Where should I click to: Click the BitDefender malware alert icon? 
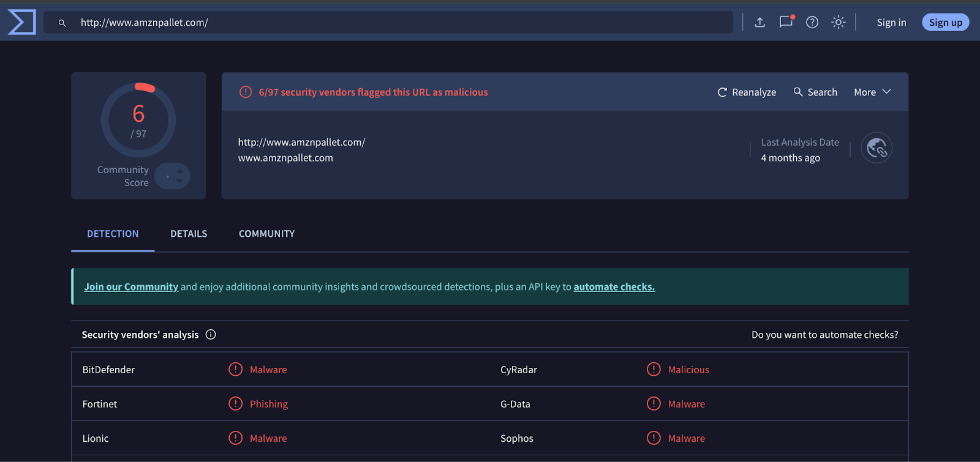click(x=235, y=369)
